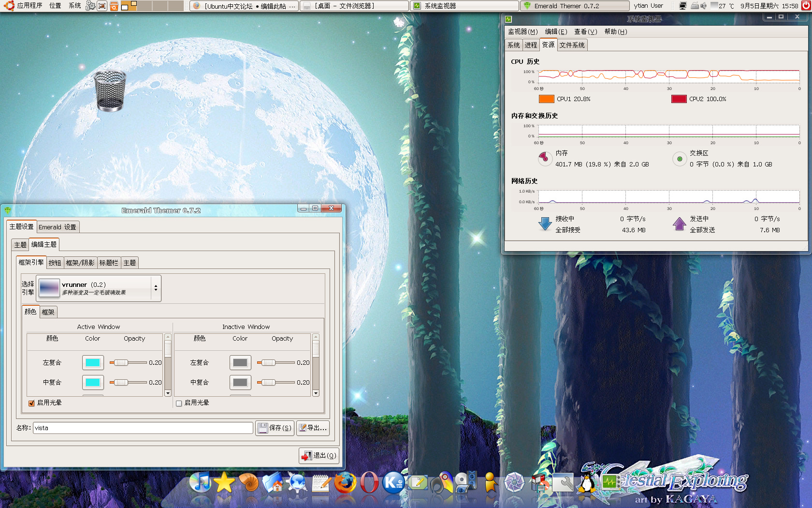Open the notepad-with-pencil text editor dock icon
The image size is (812, 508).
click(321, 482)
